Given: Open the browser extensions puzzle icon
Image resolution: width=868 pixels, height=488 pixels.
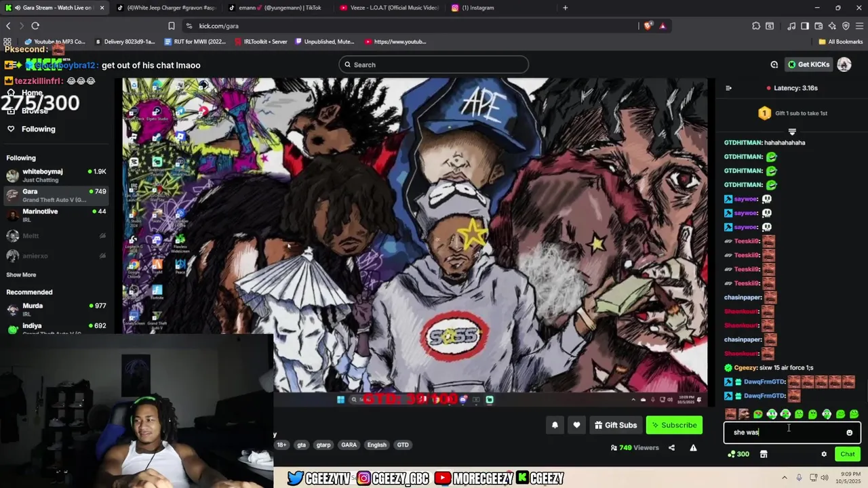Looking at the screenshot, I should (756, 26).
